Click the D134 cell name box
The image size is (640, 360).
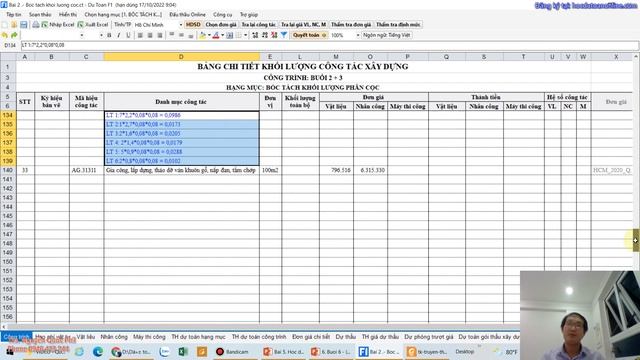pos(10,45)
